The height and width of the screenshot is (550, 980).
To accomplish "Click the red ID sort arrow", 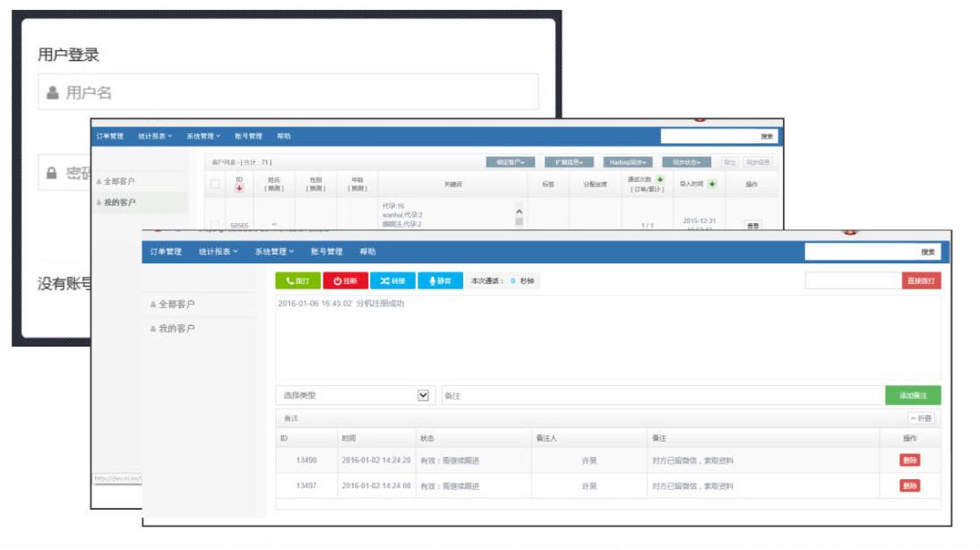I will click(238, 187).
